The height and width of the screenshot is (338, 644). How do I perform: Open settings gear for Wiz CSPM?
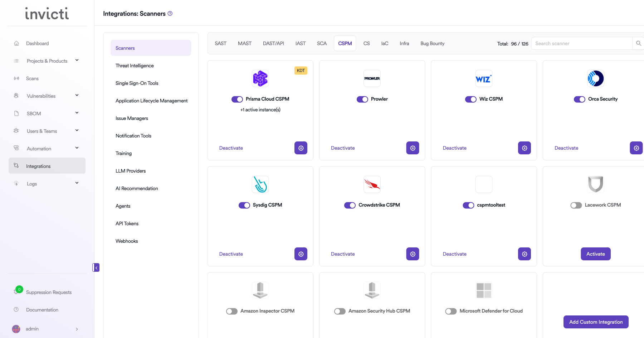525,148
